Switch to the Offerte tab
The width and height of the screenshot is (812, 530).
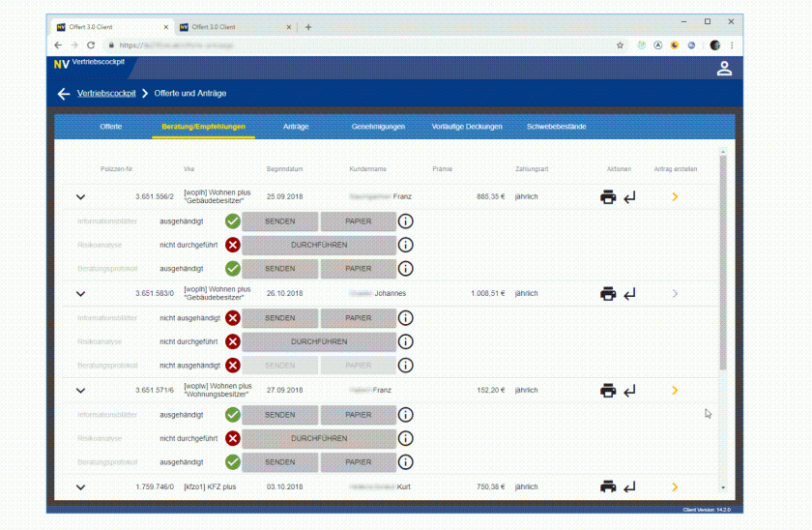111,127
